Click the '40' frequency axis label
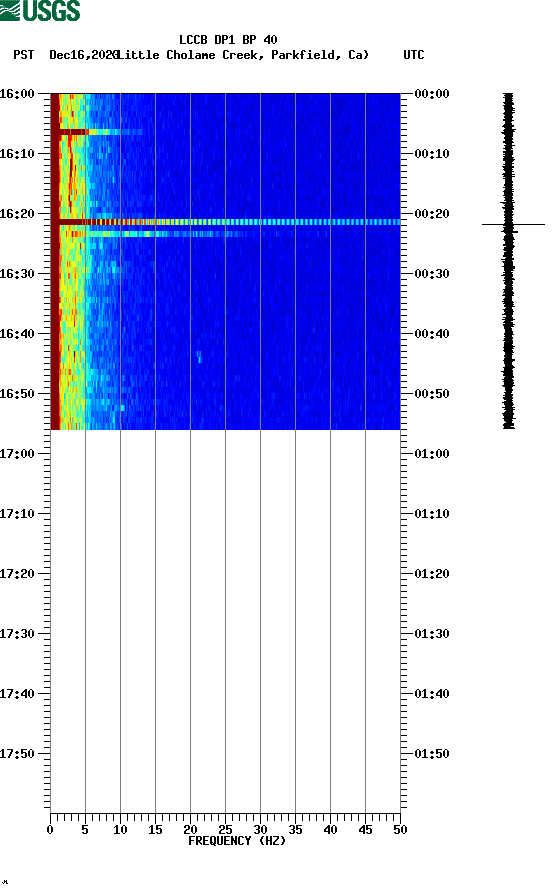This screenshot has width=552, height=893. (330, 830)
